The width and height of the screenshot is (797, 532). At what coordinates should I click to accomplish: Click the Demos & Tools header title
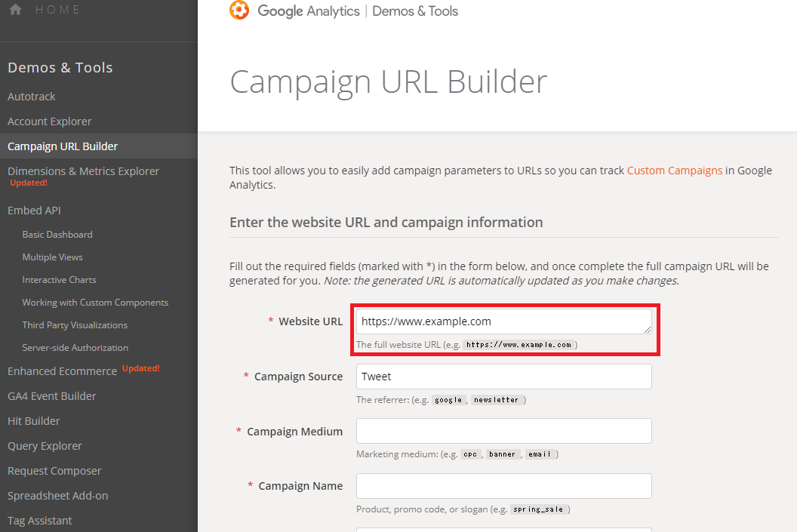[415, 11]
